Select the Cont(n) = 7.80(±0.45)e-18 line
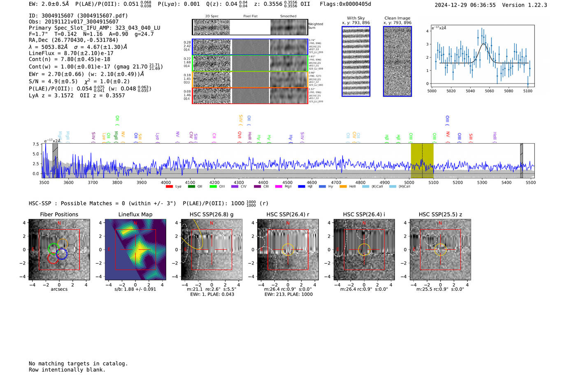 click(x=70, y=59)
